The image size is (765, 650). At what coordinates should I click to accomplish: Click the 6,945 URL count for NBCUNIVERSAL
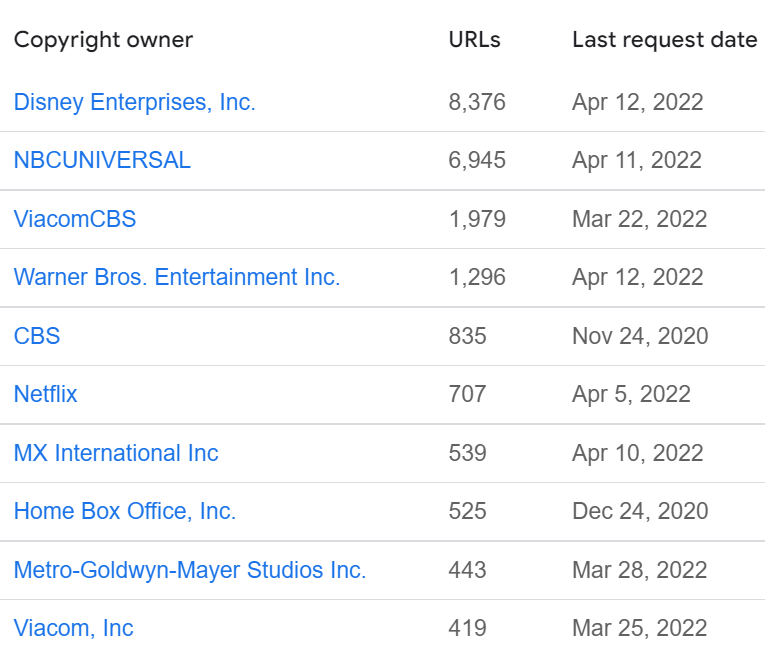point(477,160)
